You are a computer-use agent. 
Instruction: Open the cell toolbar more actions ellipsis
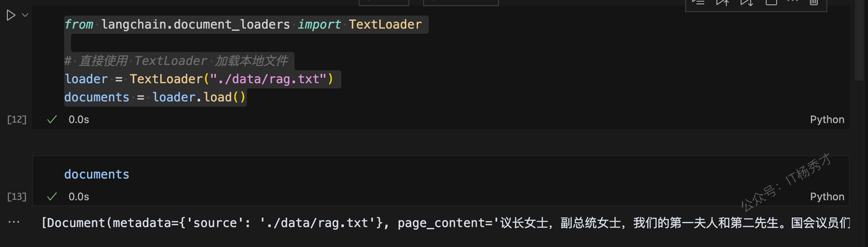pyautogui.click(x=793, y=2)
